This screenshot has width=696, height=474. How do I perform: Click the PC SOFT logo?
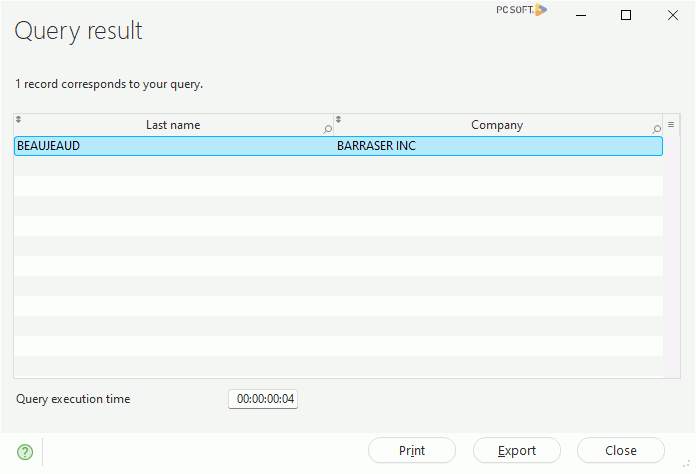click(522, 10)
